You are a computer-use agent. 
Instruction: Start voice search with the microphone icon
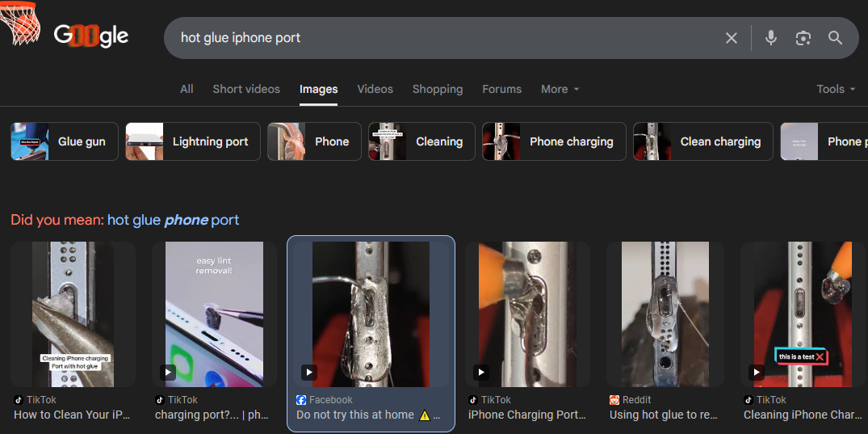pos(770,38)
